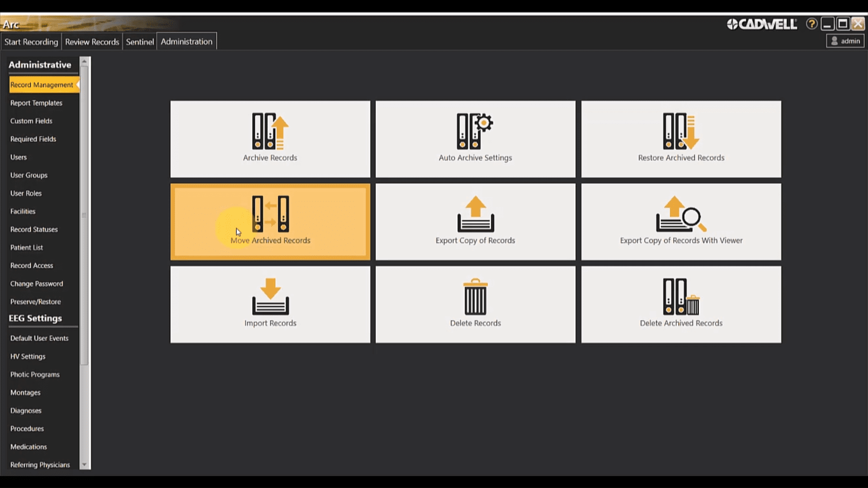The image size is (868, 488).
Task: Open the Archive Records tile icon
Action: pos(270,131)
